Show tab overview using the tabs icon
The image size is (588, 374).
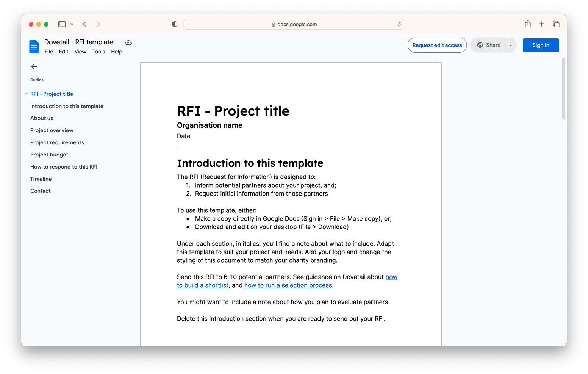556,24
